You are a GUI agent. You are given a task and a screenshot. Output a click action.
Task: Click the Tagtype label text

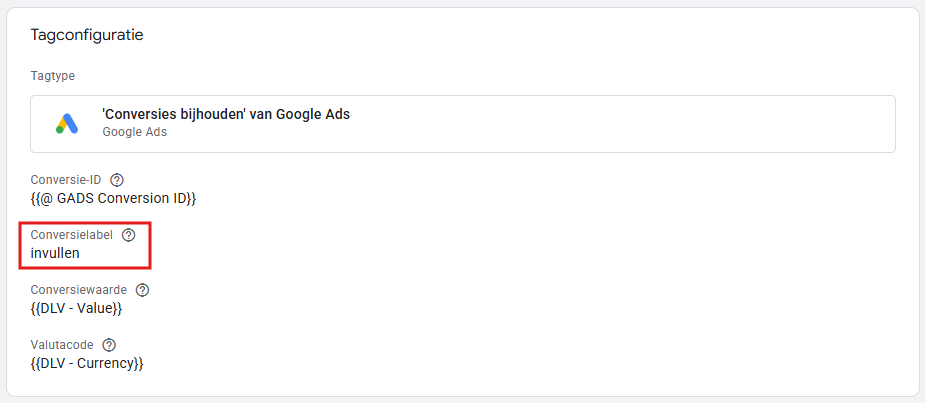click(53, 76)
